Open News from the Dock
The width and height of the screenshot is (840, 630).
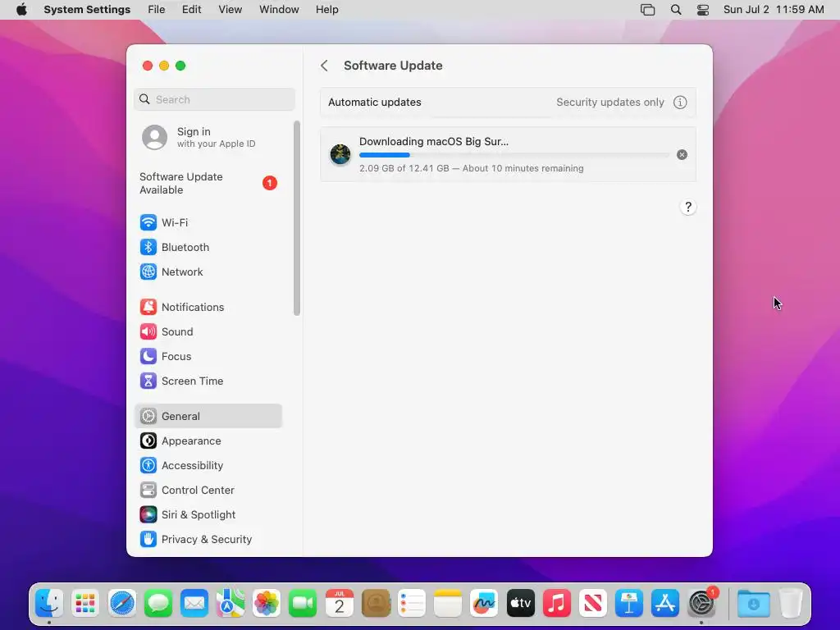(x=593, y=603)
